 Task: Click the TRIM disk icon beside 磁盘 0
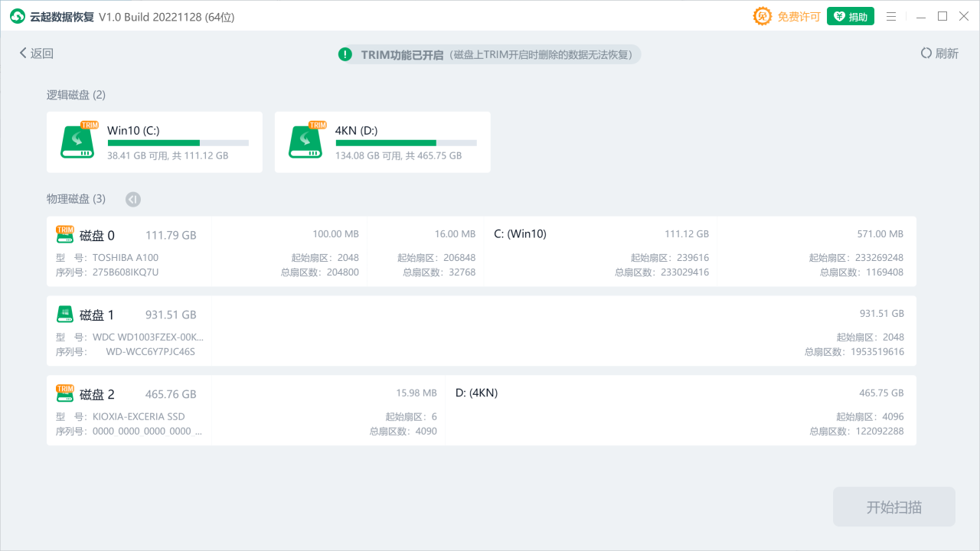[x=65, y=234]
